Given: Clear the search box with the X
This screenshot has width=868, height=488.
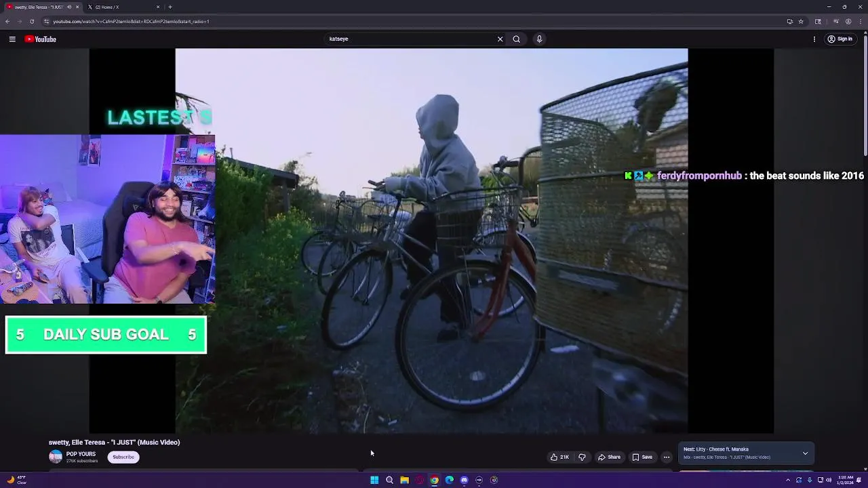Looking at the screenshot, I should (500, 39).
